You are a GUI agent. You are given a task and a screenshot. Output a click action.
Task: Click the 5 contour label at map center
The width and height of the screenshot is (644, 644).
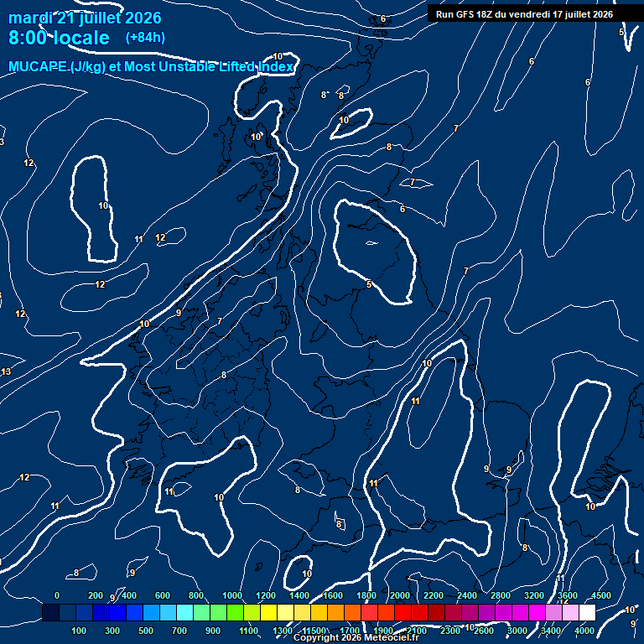(369, 284)
